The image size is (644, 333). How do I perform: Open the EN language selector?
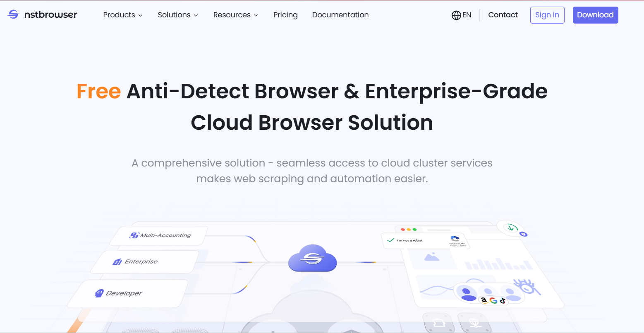(x=462, y=15)
